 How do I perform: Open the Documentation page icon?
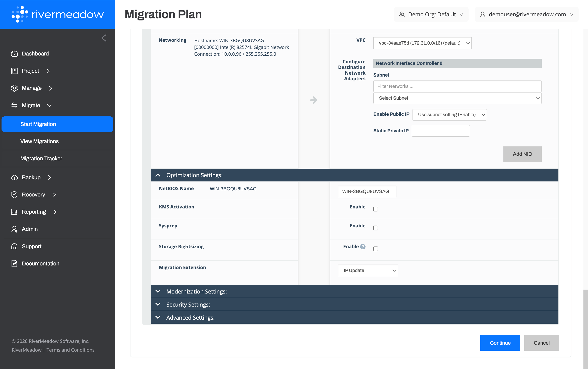coord(14,263)
